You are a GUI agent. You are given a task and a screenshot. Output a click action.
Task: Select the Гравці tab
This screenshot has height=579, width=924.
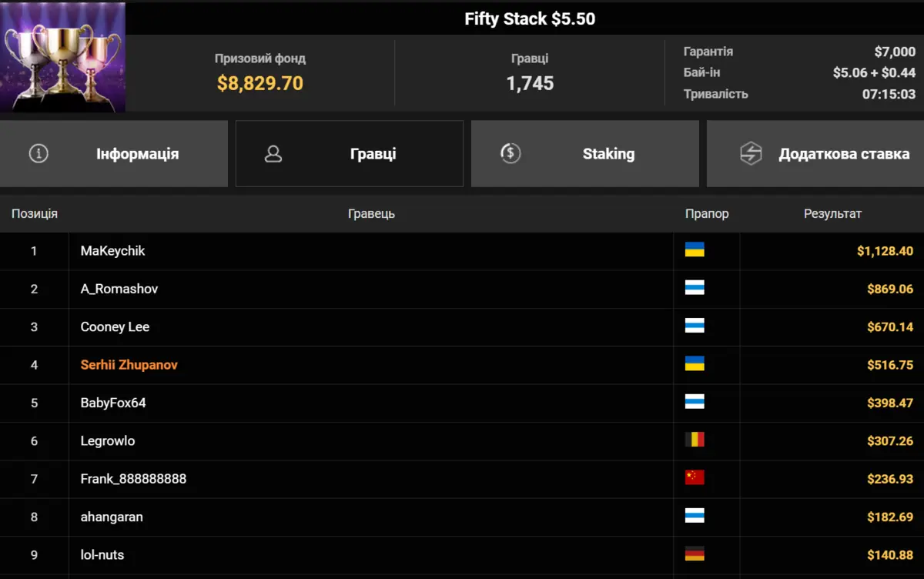(x=350, y=153)
